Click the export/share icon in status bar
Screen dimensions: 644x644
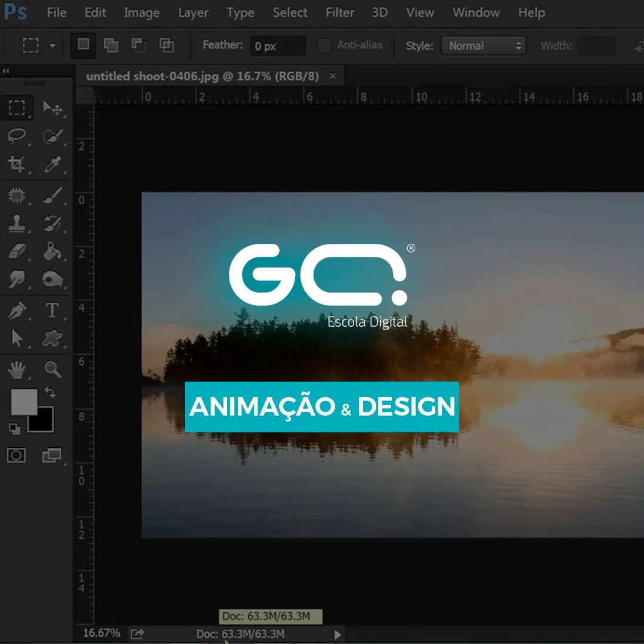tap(137, 633)
